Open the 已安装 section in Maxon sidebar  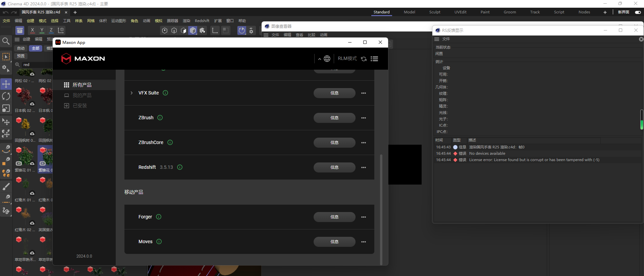[x=79, y=106]
